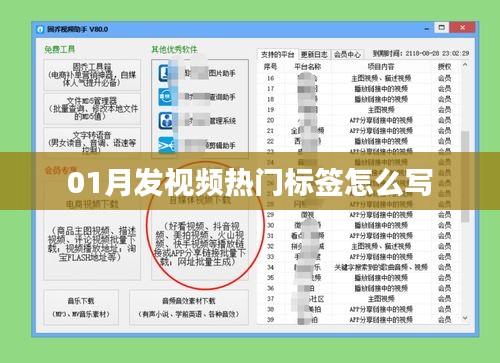The height and width of the screenshot is (363, 500).
Task: Open the 音乐下载 button
Action: pyautogui.click(x=81, y=307)
